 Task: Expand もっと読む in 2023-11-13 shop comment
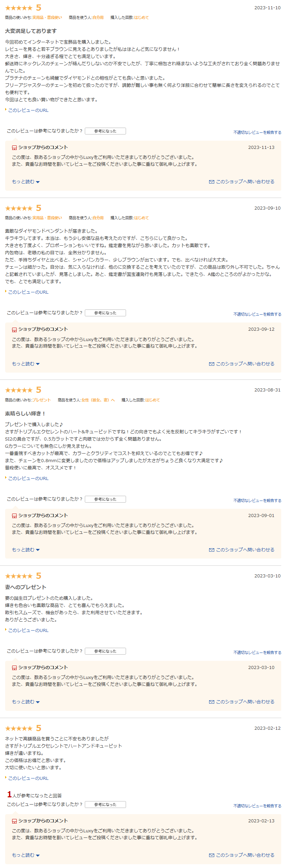[x=26, y=182]
